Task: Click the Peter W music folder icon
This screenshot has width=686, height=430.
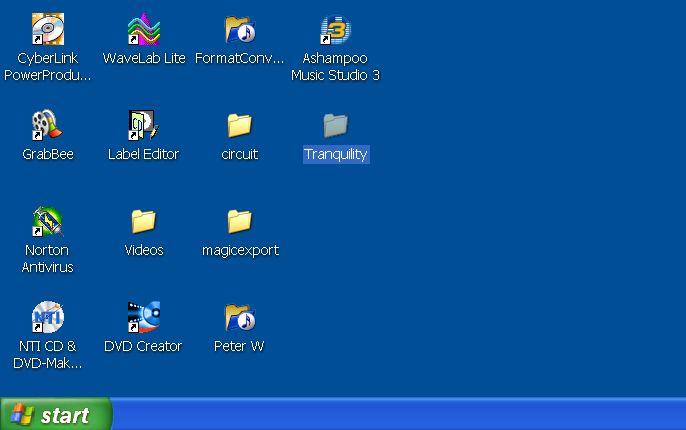Action: pyautogui.click(x=239, y=318)
